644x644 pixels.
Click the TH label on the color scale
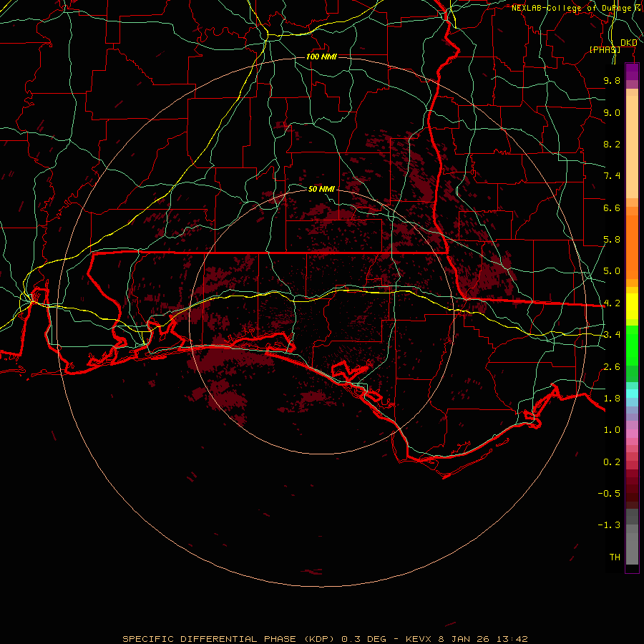615,557
